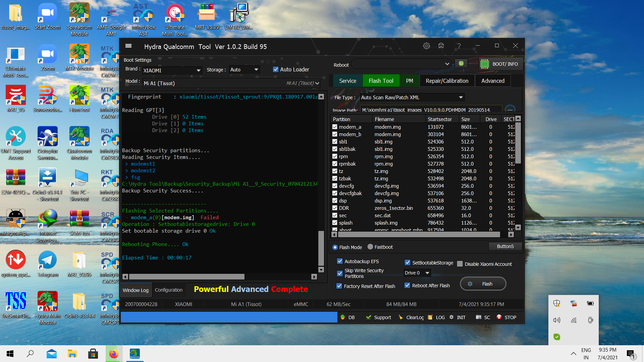Click the Partition column header
Screen dimensions: 644x362
tap(351, 119)
